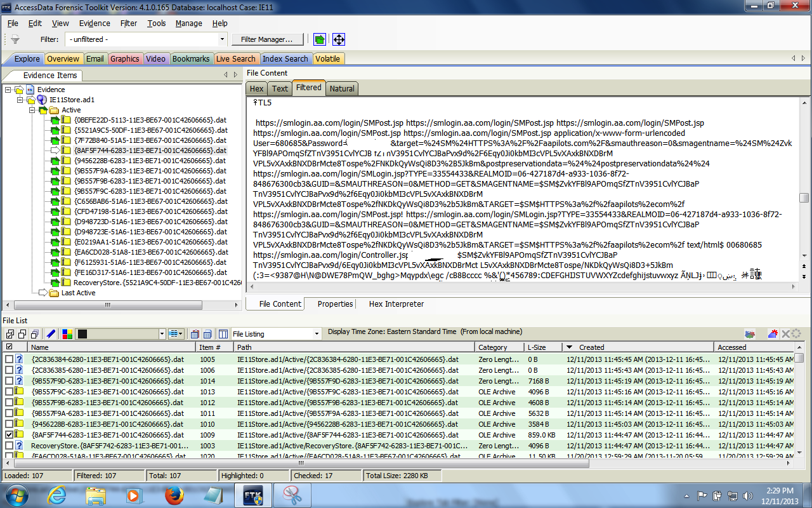812x508 pixels.
Task: Click the archive icon of 9B557F9C row in File List
Action: point(19,392)
